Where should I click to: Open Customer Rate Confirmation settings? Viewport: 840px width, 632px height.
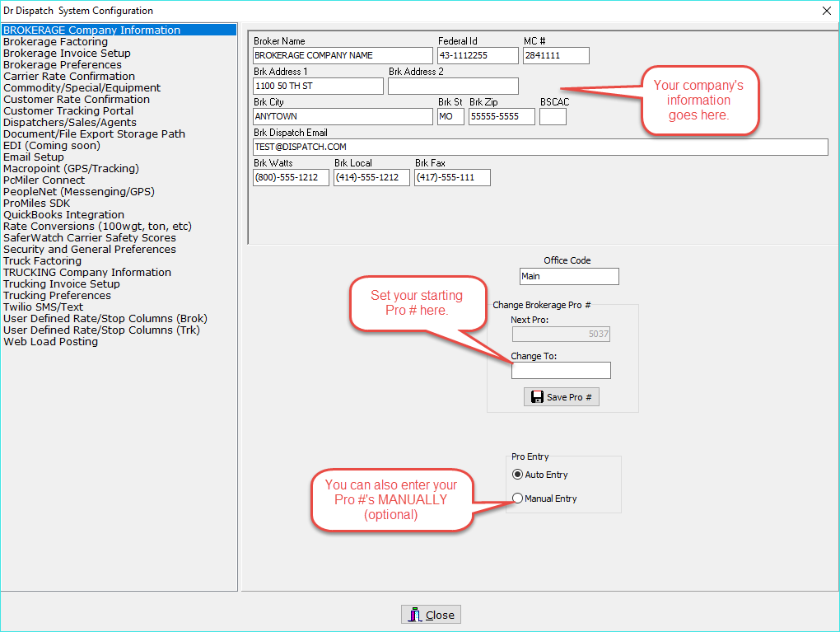[x=77, y=99]
